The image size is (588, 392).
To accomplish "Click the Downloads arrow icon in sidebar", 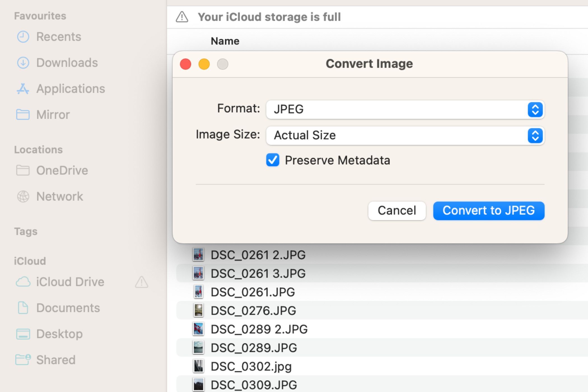I will pos(23,63).
